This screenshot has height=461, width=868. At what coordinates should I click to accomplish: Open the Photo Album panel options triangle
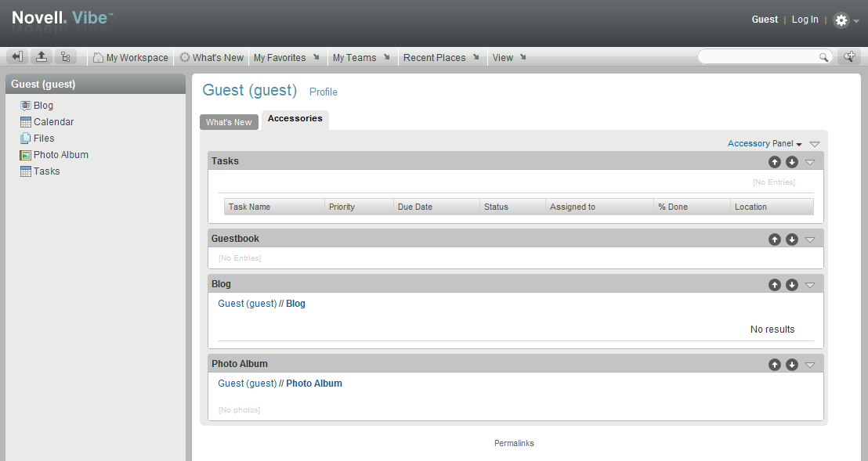coord(810,364)
